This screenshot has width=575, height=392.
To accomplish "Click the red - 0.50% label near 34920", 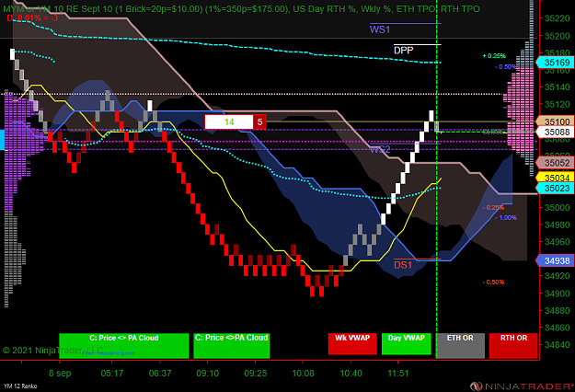I will 493,282.
